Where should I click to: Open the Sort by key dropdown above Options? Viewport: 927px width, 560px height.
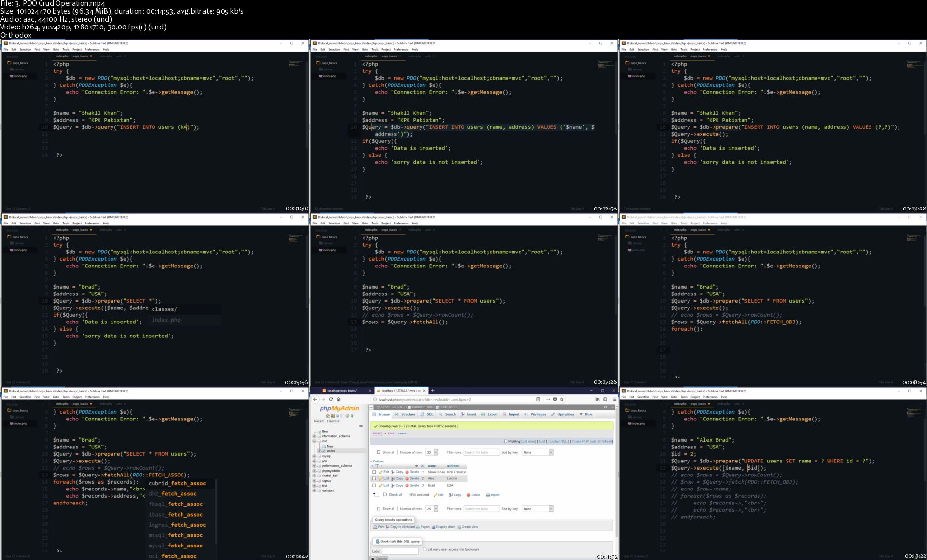[x=537, y=452]
